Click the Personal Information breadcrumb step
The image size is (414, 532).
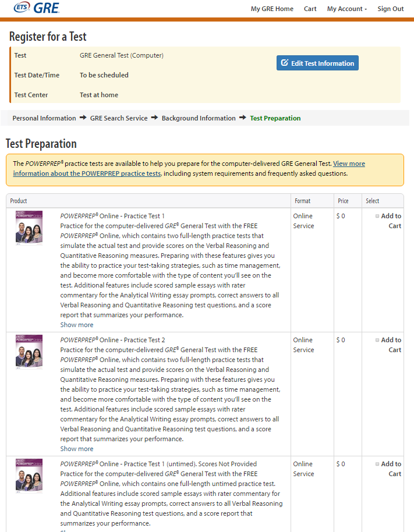point(44,118)
